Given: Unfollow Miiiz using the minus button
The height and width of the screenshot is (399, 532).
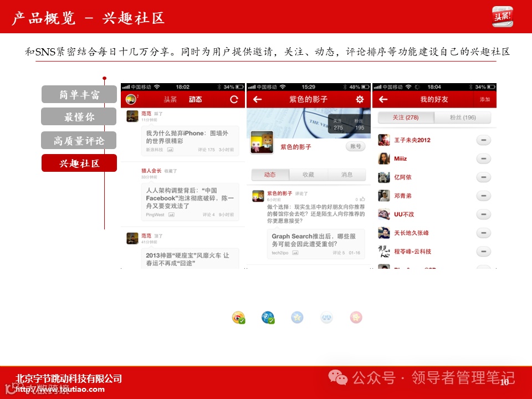Looking at the screenshot, I should point(485,158).
